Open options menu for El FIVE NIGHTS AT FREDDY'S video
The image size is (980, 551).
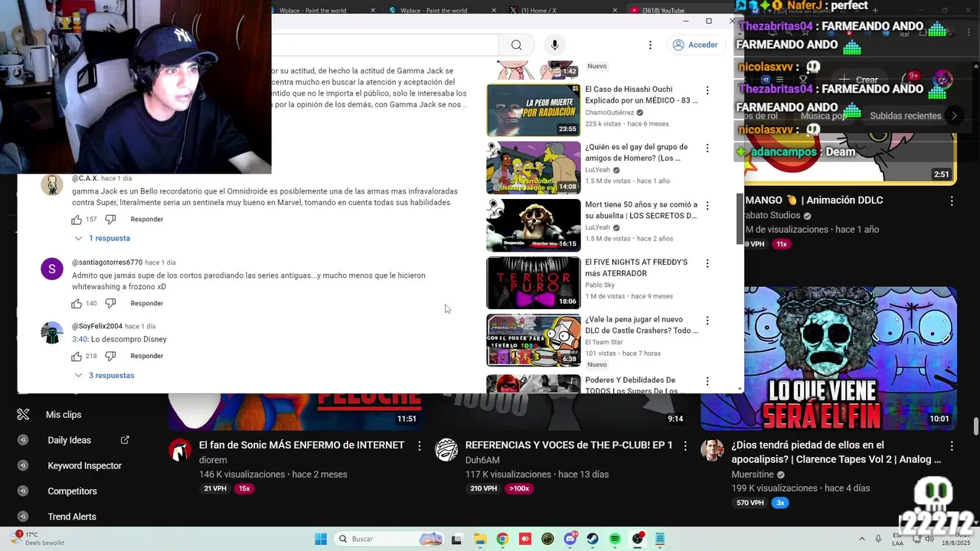(x=707, y=263)
